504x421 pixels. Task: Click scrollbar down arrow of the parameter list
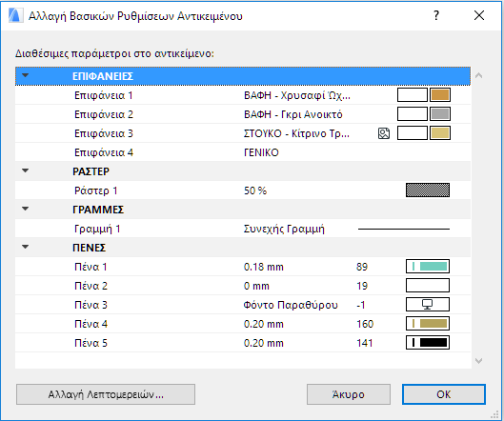coord(478,361)
